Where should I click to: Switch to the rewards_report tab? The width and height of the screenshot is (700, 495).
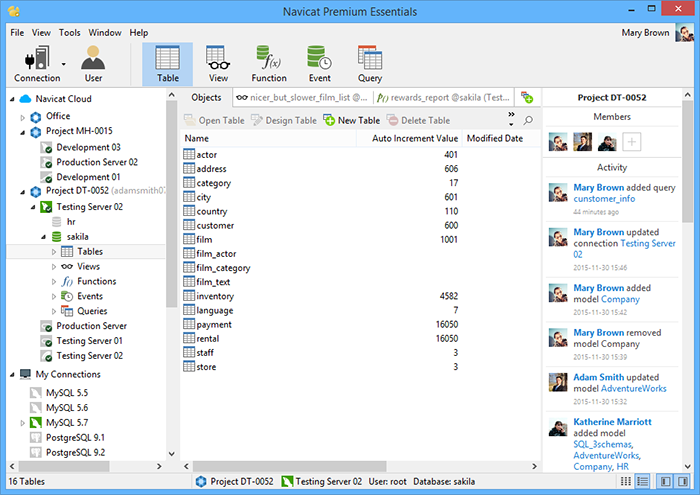pos(443,97)
